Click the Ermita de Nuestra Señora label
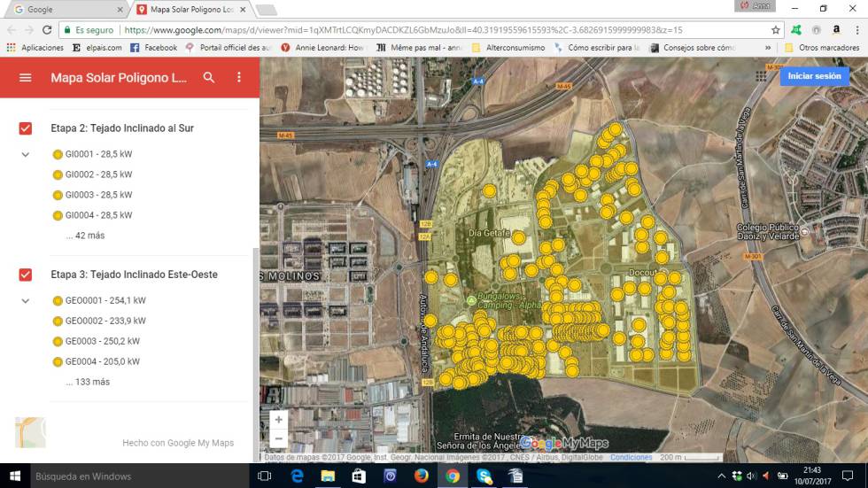868x488 pixels. pos(480,441)
